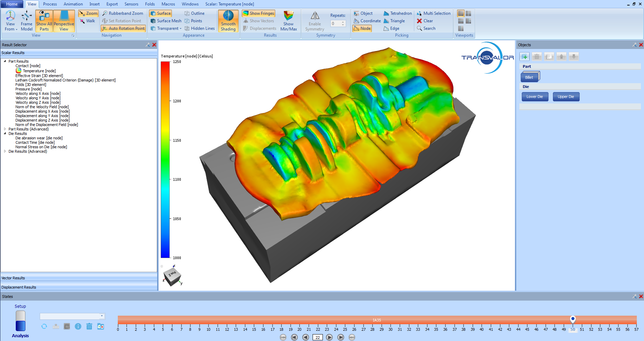The width and height of the screenshot is (644, 341).
Task: Toggle Auto Rotation Point
Action: click(123, 28)
